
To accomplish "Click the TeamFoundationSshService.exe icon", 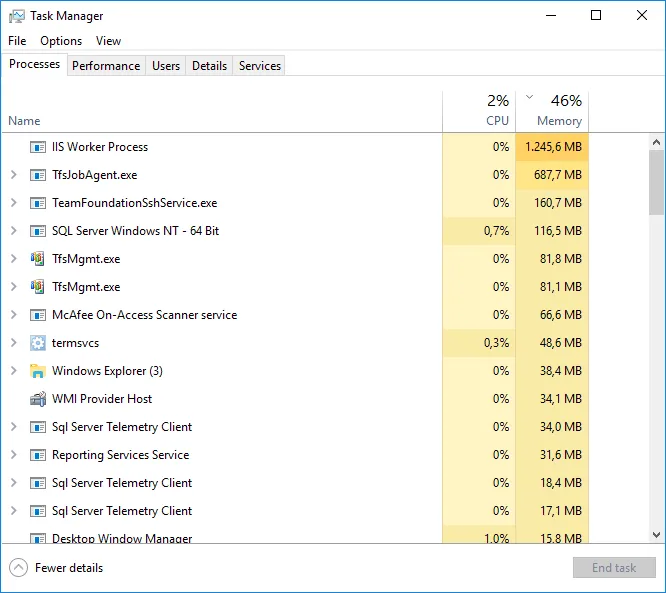I will (38, 203).
